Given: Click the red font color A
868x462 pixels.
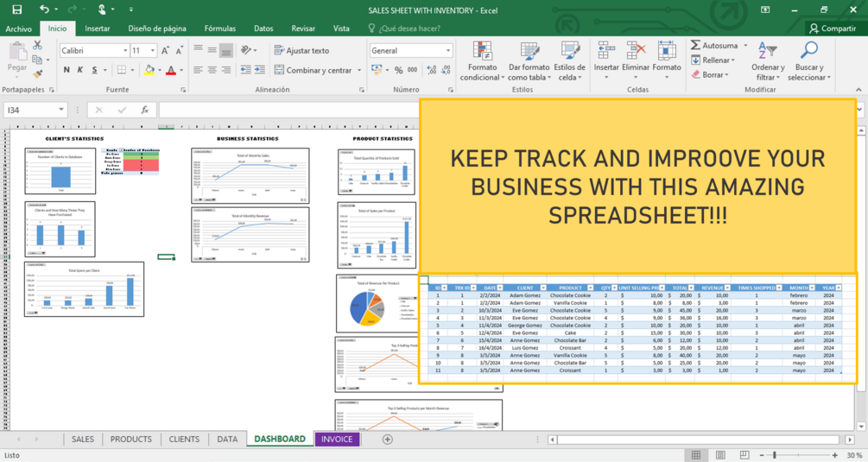Looking at the screenshot, I should click(x=170, y=70).
